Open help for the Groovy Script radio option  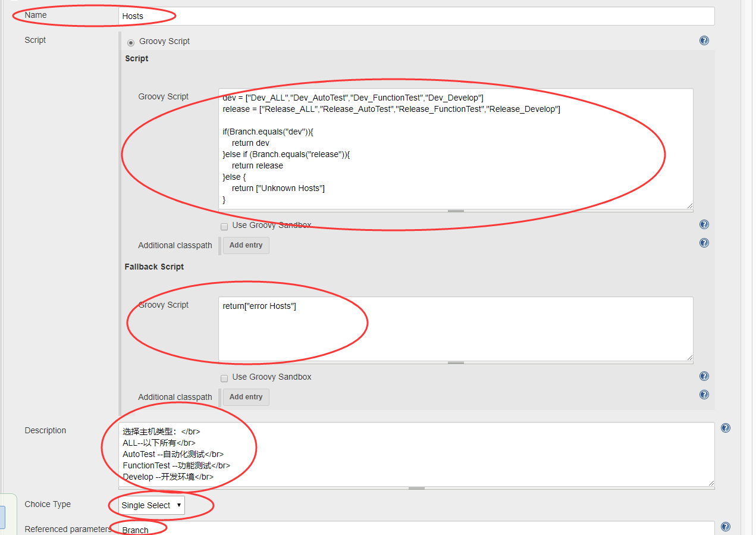pos(704,40)
